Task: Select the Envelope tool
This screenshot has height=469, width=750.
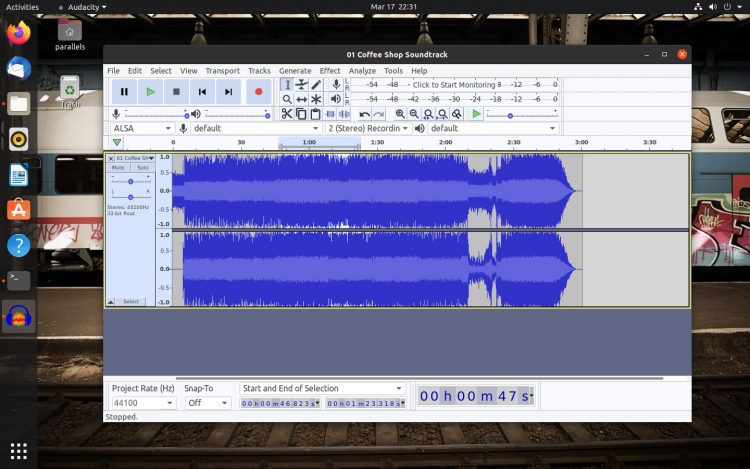Action: [301, 85]
